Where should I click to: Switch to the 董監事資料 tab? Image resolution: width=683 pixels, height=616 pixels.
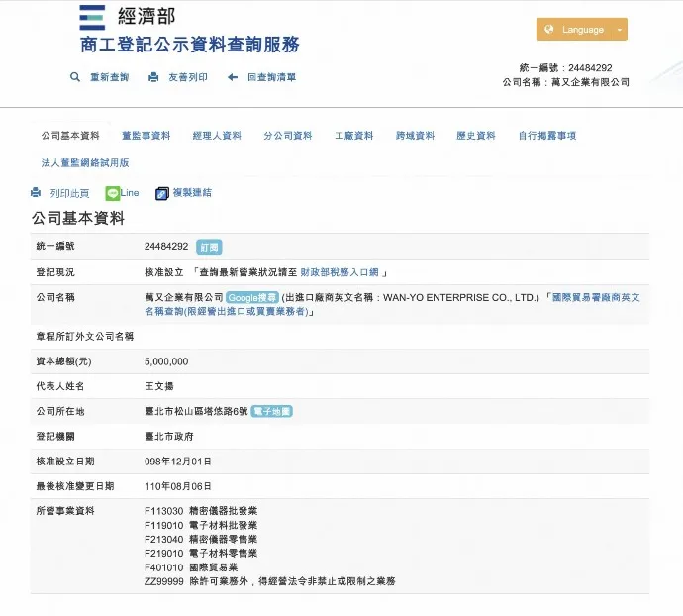pos(146,136)
